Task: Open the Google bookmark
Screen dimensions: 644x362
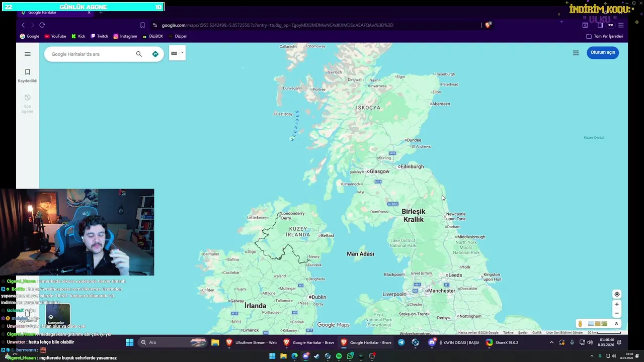Action: [29, 36]
